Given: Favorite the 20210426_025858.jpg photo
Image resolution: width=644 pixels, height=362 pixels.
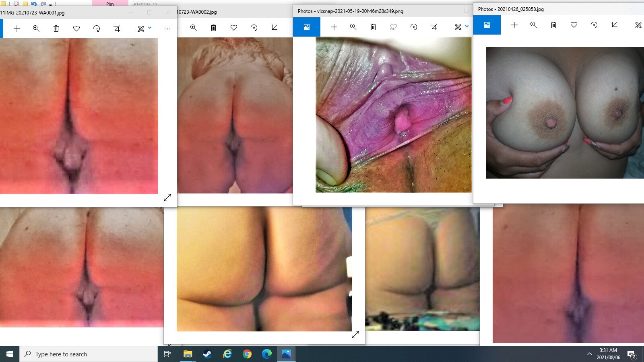Looking at the screenshot, I should 574,25.
